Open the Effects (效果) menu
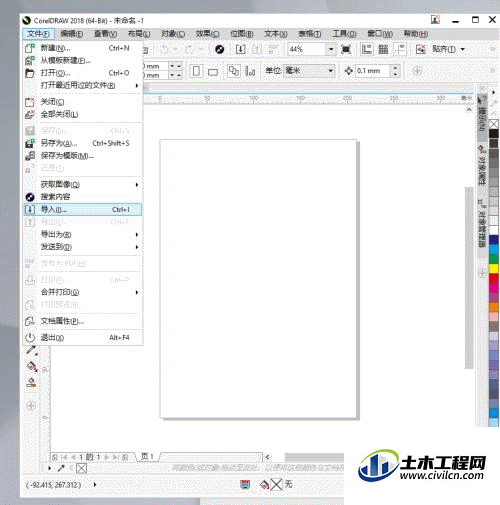The width and height of the screenshot is (500, 505). [207, 34]
